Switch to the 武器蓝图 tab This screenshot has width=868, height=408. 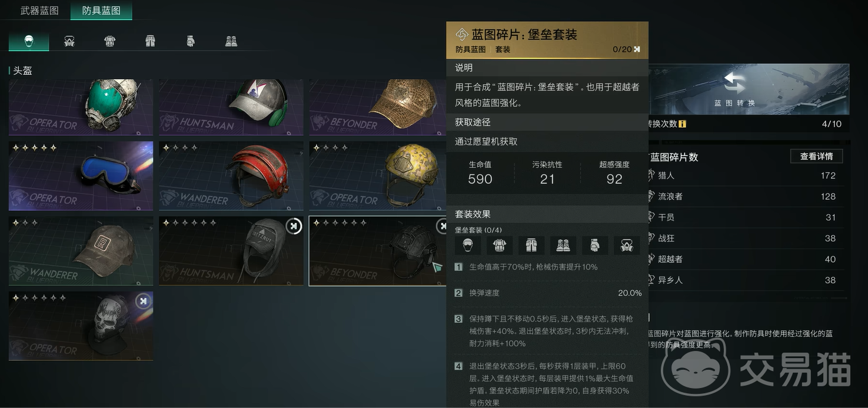39,11
